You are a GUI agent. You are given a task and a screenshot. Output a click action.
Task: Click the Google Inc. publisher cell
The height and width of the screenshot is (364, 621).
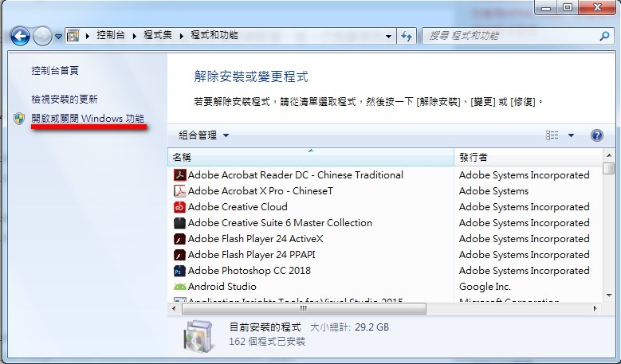tap(485, 287)
